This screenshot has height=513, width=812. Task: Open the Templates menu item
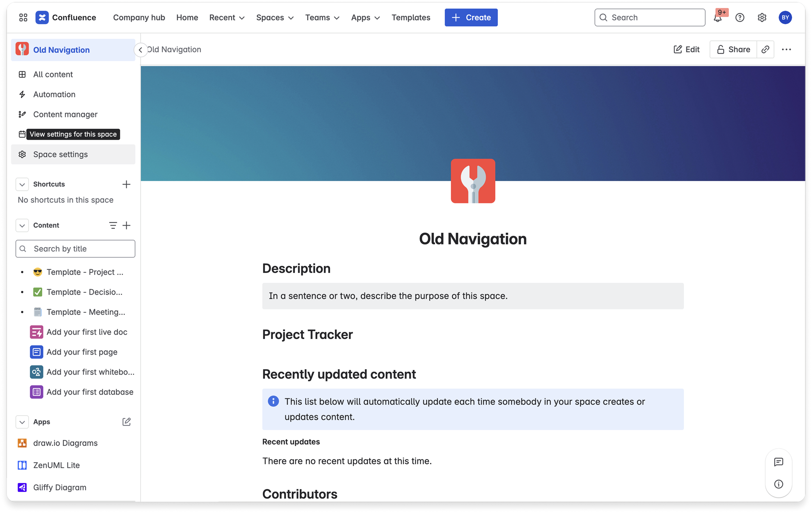point(410,17)
